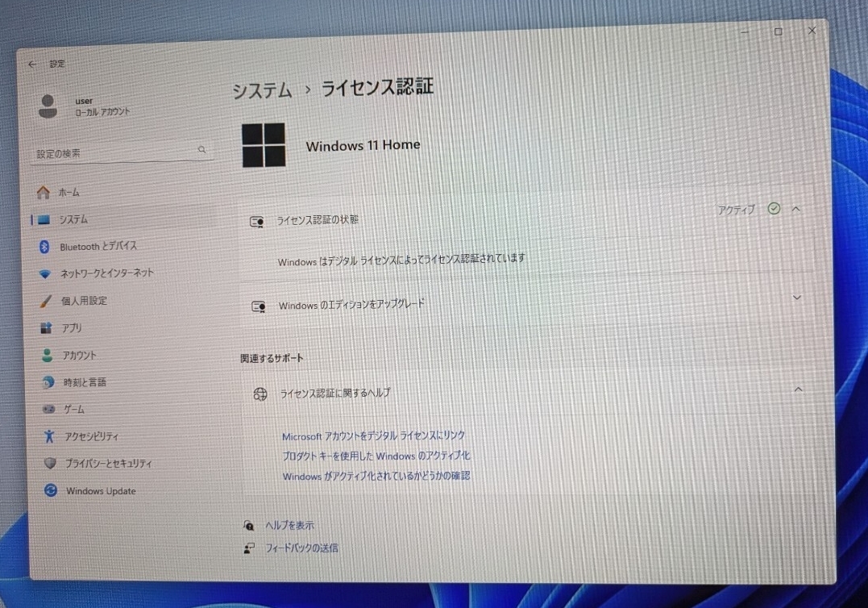Click the ライセンス認証の状態 row label

coord(318,220)
